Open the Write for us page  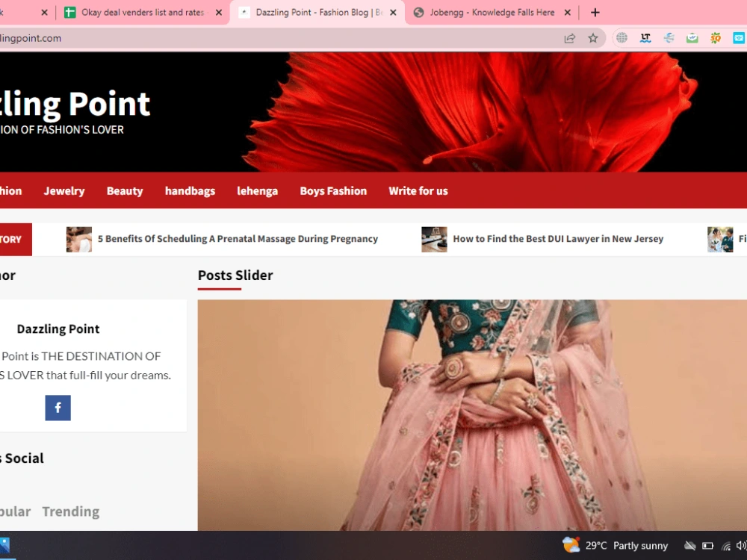click(x=418, y=191)
